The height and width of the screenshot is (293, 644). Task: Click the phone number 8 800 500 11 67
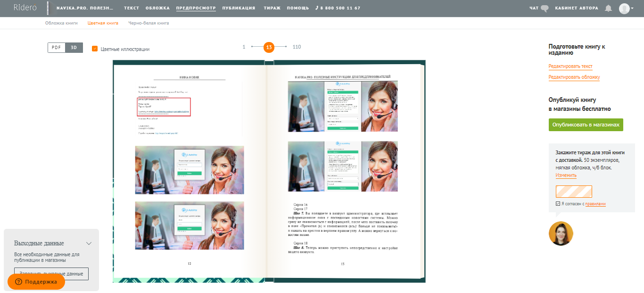[338, 8]
